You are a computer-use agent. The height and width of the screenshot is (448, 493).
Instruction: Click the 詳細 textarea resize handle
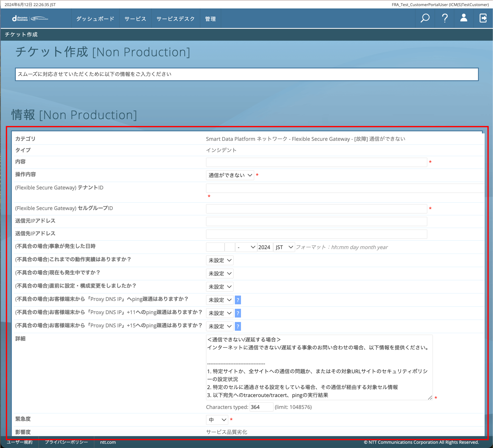pos(430,398)
